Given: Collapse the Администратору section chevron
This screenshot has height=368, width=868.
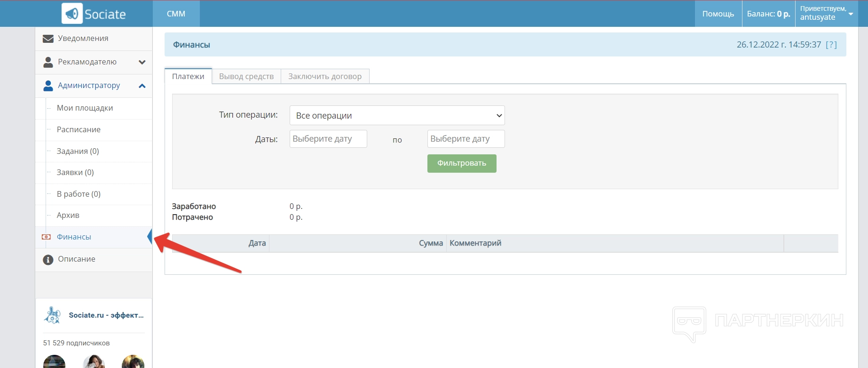Looking at the screenshot, I should pyautogui.click(x=142, y=86).
